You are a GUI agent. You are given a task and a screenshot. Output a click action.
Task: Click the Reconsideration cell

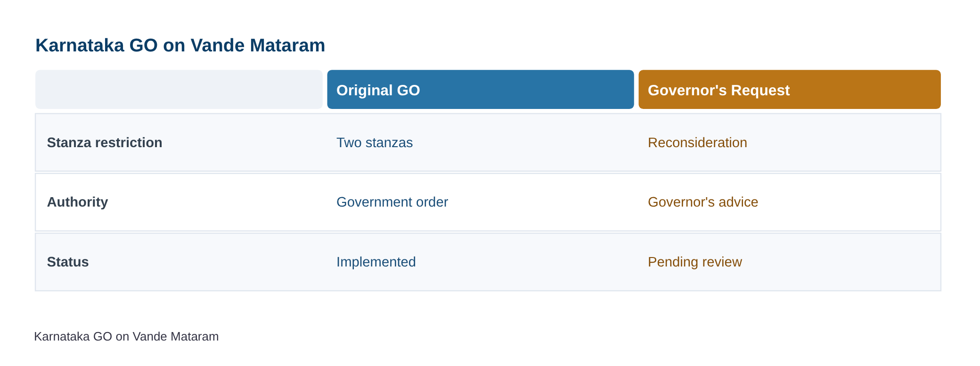click(x=697, y=142)
